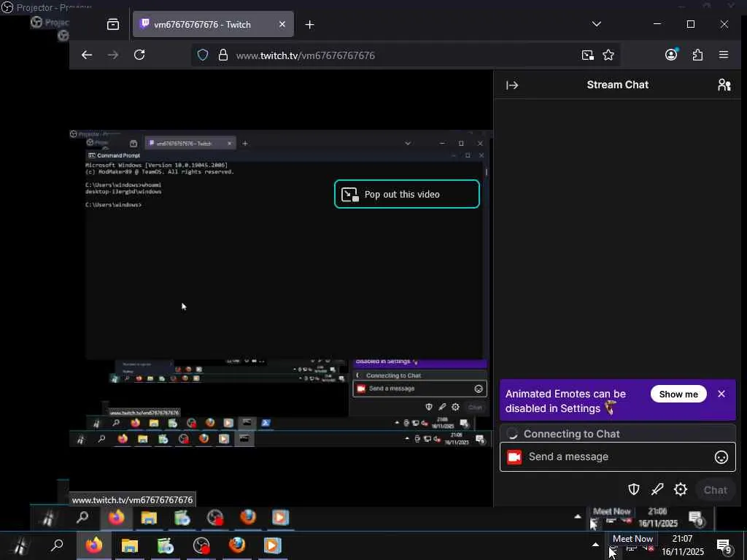Maximize the Firefox Twitch window
Screen dimensions: 747x560
[x=691, y=24]
